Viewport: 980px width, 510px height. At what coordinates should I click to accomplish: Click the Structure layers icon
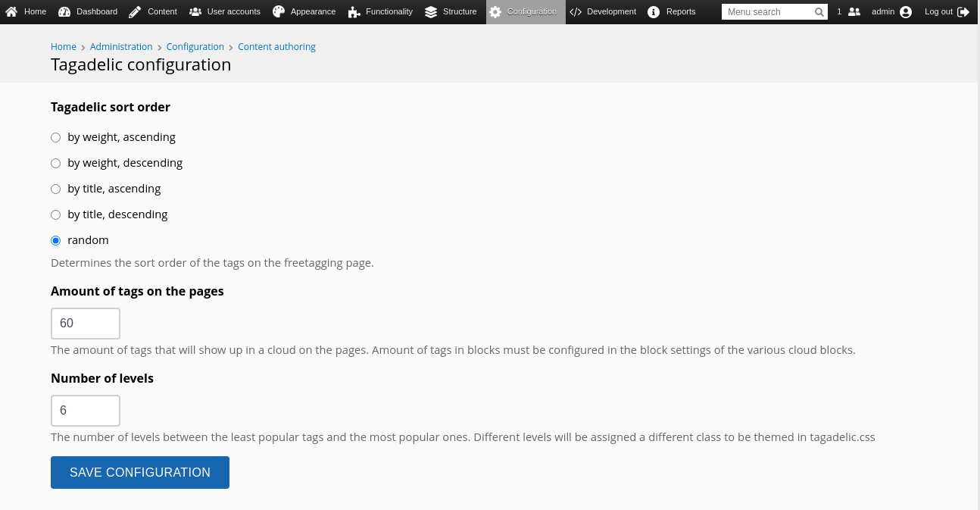tap(431, 12)
